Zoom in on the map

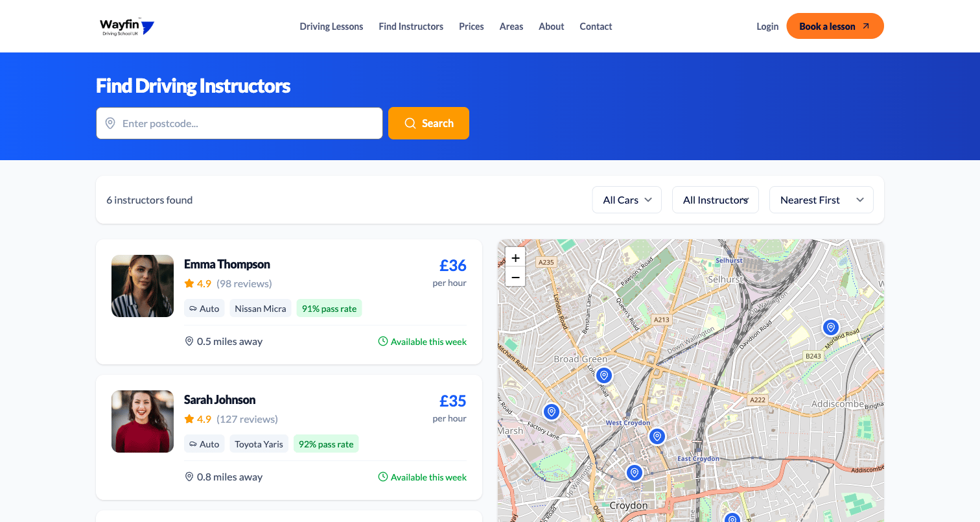pyautogui.click(x=515, y=257)
